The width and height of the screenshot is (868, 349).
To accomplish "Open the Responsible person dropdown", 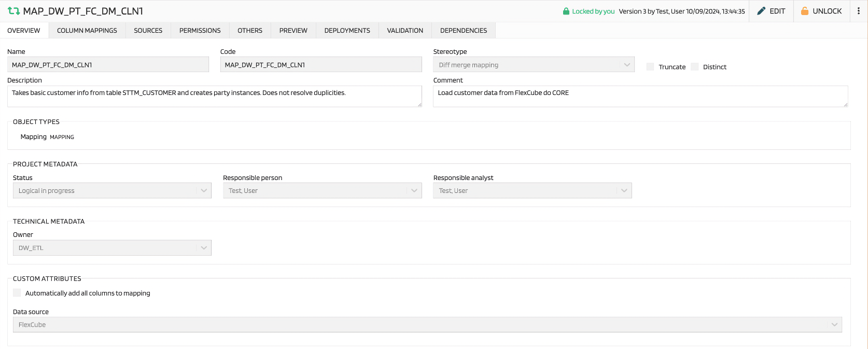I will [x=322, y=191].
